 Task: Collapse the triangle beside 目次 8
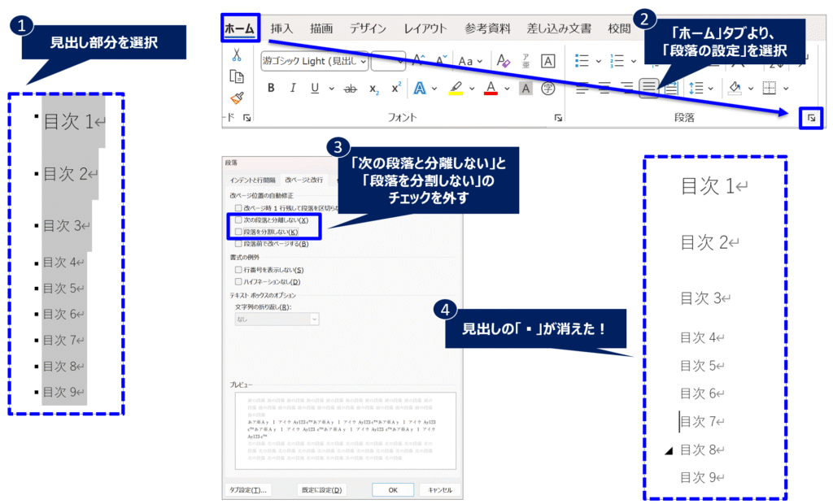pos(669,451)
